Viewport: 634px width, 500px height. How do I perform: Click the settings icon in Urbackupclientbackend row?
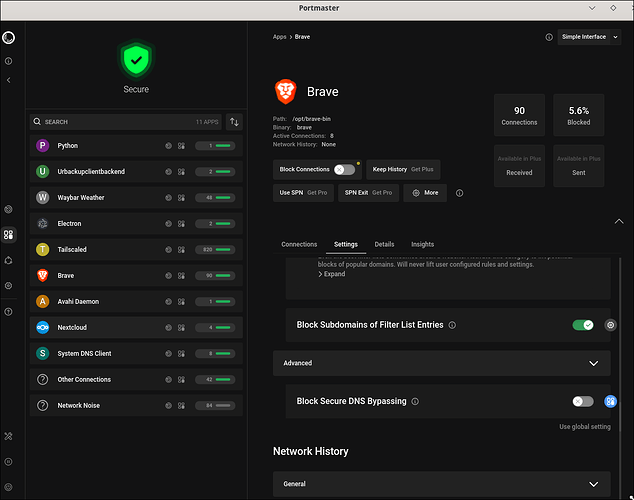click(182, 172)
